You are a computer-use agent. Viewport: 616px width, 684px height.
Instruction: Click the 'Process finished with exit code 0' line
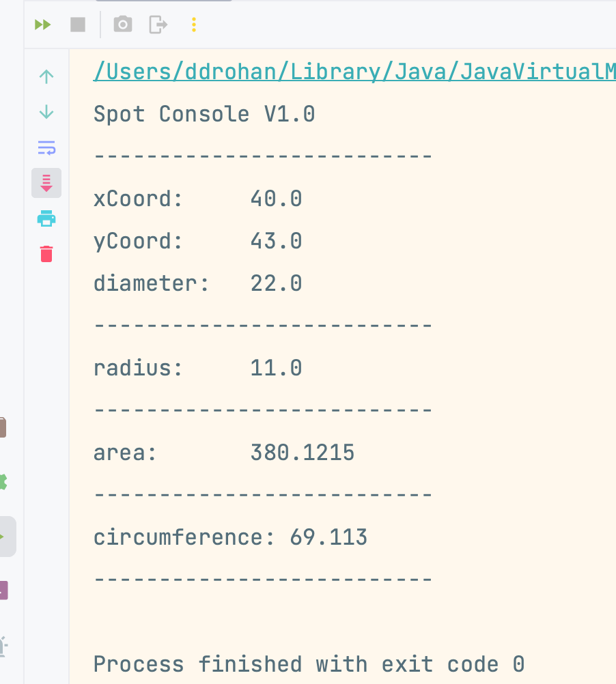click(x=309, y=664)
